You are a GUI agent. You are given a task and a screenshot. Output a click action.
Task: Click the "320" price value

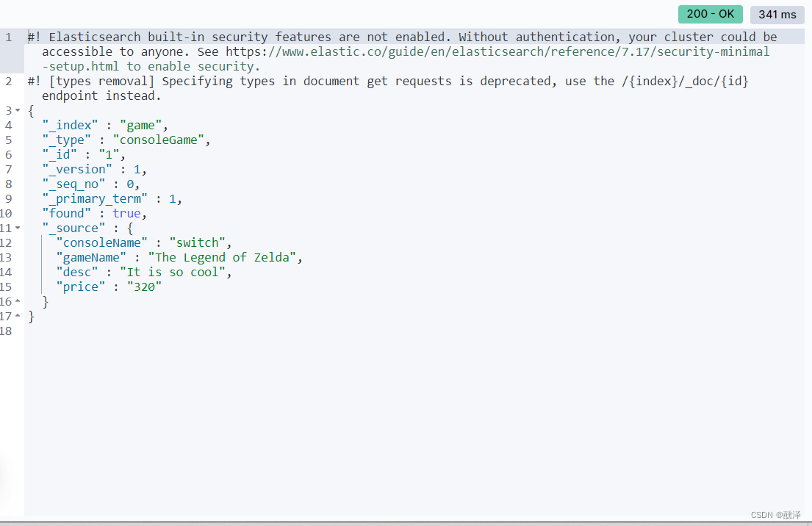[145, 287]
